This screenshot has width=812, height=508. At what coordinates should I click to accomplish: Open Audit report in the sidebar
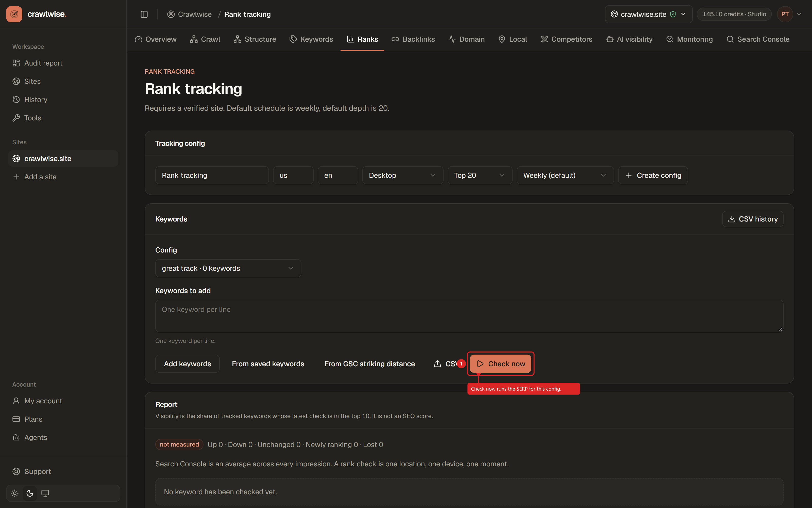coord(63,63)
